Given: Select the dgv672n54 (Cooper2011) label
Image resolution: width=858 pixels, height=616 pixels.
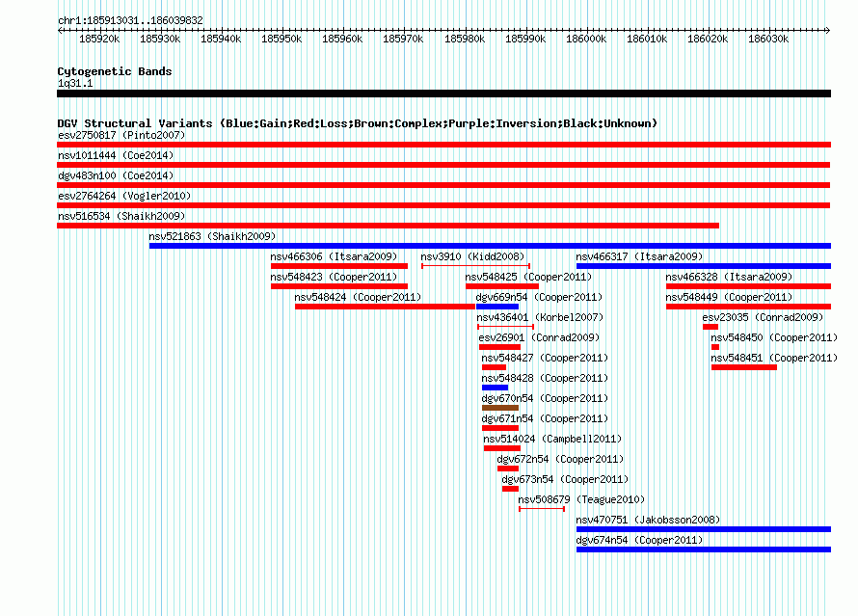Looking at the screenshot, I should point(560,459).
